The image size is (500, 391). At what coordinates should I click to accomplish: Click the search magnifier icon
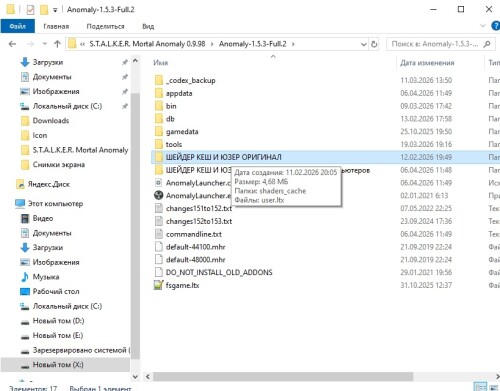click(x=487, y=44)
